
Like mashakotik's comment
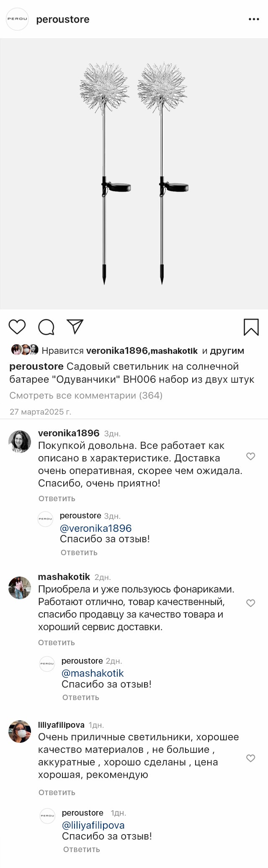coord(250,603)
